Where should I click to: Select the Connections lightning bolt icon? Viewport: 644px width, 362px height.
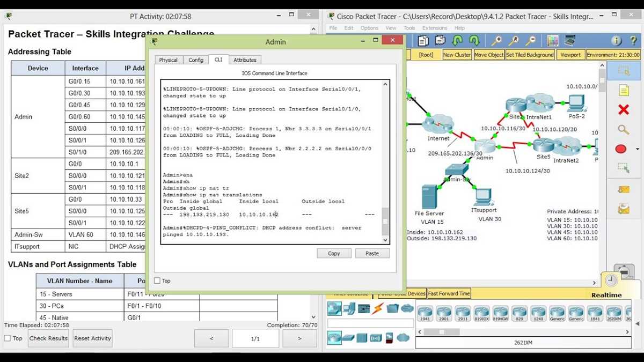[x=378, y=309]
